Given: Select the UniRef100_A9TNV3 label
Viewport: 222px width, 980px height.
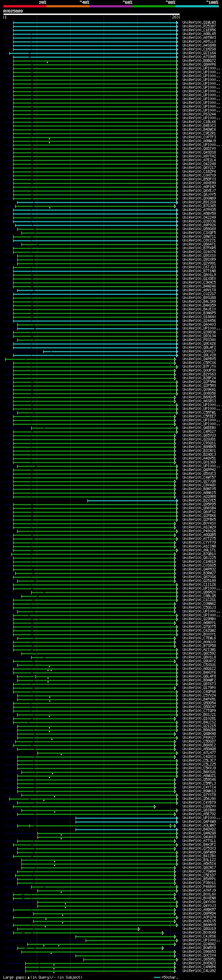Looking at the screenshot, I should coord(199,38).
